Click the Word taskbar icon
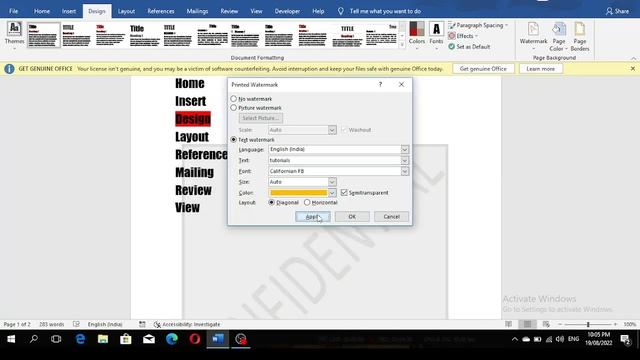Screen dimensions: 640x360 coord(218,339)
